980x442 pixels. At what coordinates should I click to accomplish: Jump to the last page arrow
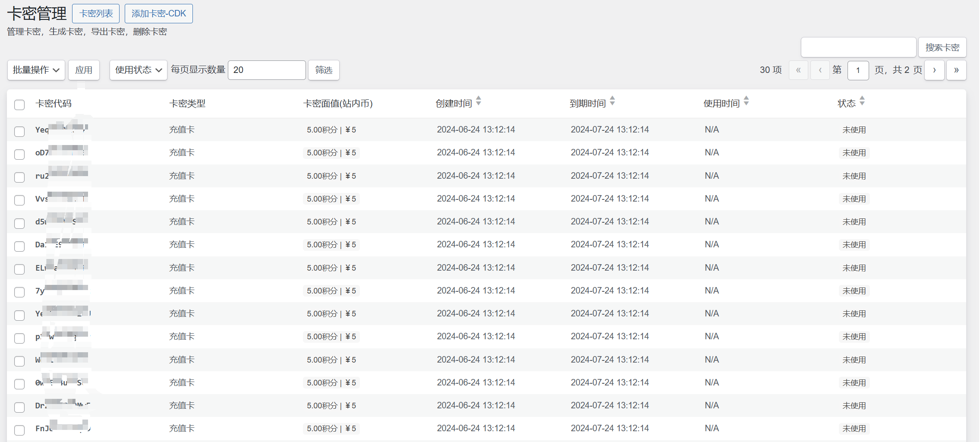[956, 70]
